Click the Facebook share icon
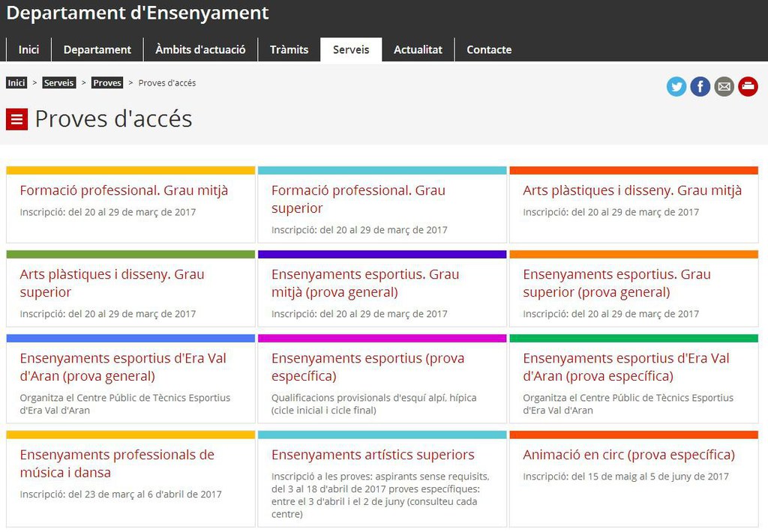 pos(700,87)
